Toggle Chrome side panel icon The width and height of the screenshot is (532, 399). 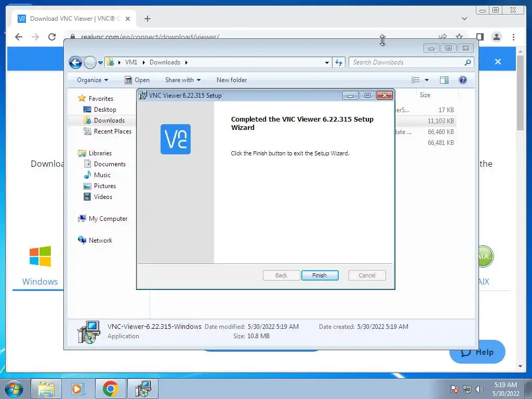[x=480, y=37]
